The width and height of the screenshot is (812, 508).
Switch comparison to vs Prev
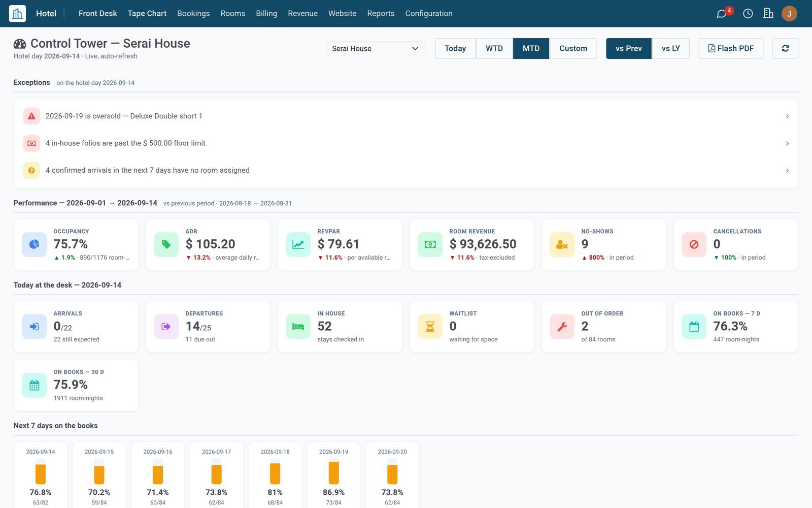click(629, 48)
